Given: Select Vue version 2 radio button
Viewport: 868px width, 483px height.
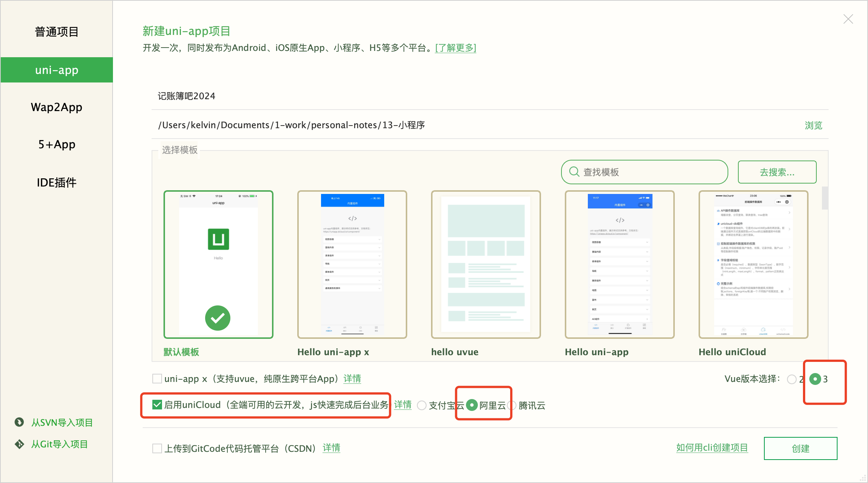Looking at the screenshot, I should click(x=791, y=379).
